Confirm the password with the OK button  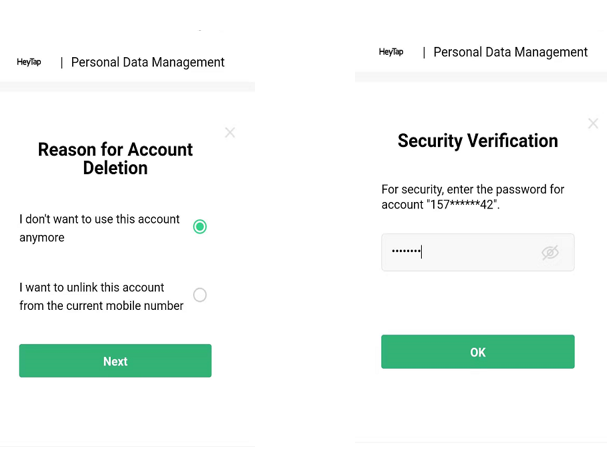click(477, 352)
